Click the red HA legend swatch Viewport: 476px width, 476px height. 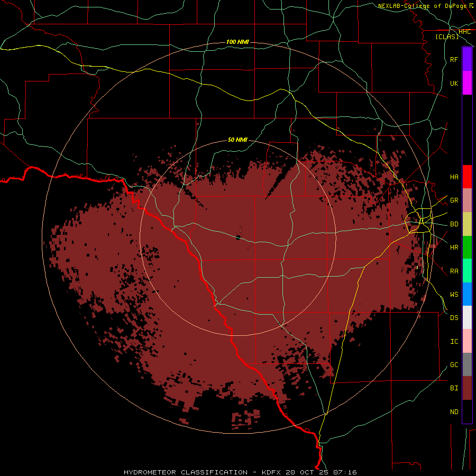pos(467,177)
